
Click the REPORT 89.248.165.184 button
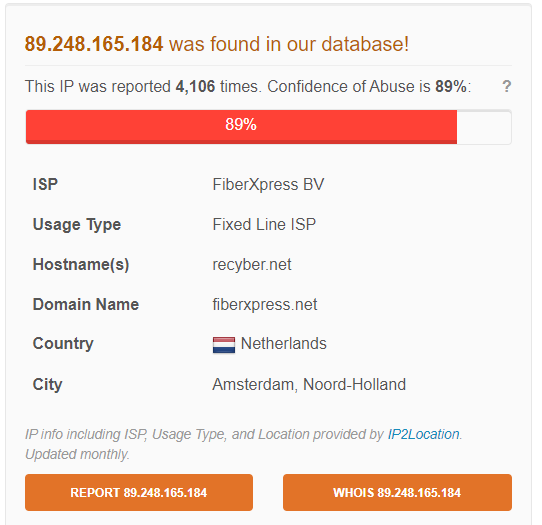tap(139, 492)
